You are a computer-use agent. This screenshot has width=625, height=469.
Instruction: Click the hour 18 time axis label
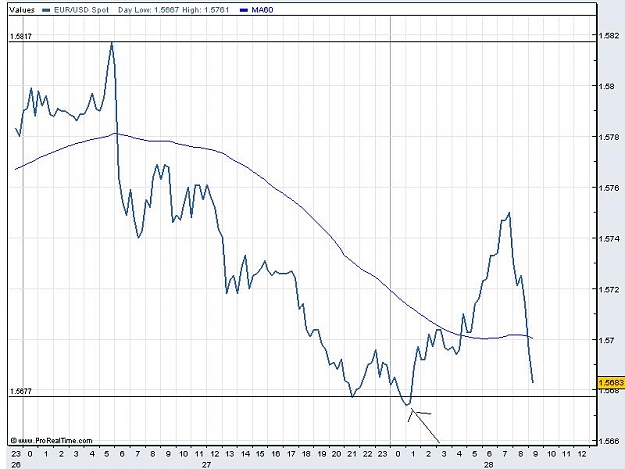(x=306, y=454)
